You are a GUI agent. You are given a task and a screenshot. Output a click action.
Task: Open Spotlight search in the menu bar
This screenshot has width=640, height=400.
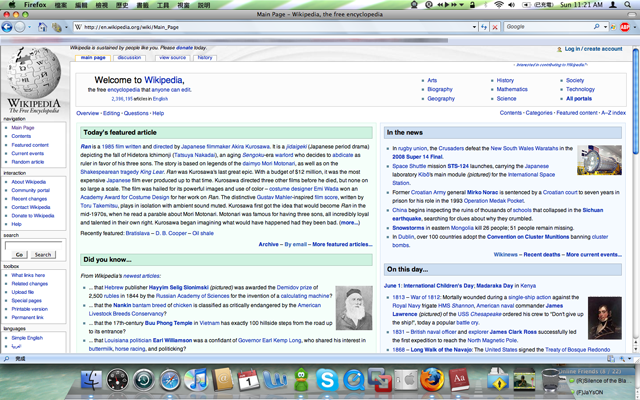click(628, 4)
